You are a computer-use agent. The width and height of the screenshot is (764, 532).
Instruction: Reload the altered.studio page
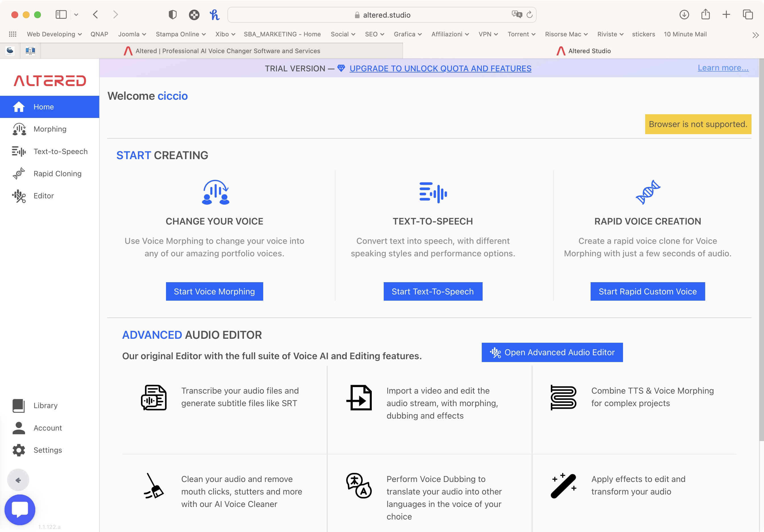click(x=530, y=15)
